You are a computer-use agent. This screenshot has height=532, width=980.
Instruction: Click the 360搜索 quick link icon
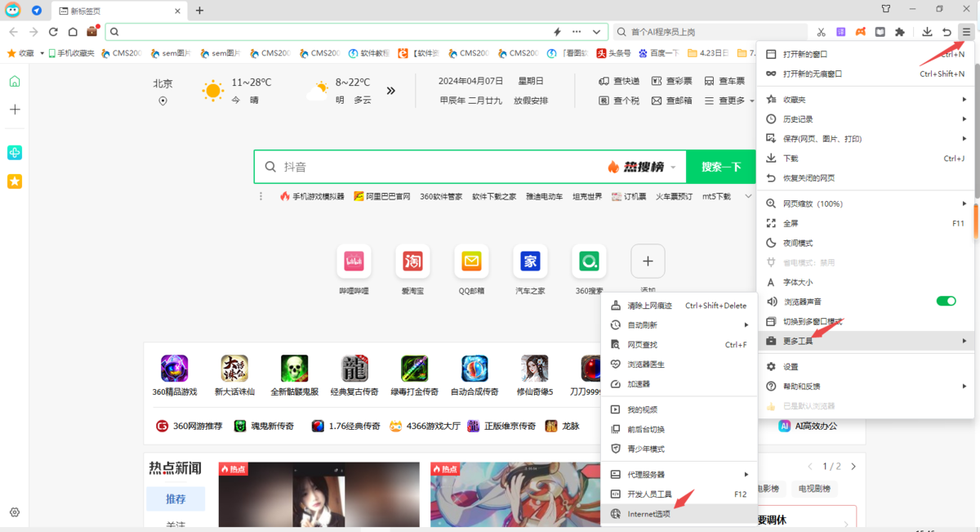click(589, 262)
